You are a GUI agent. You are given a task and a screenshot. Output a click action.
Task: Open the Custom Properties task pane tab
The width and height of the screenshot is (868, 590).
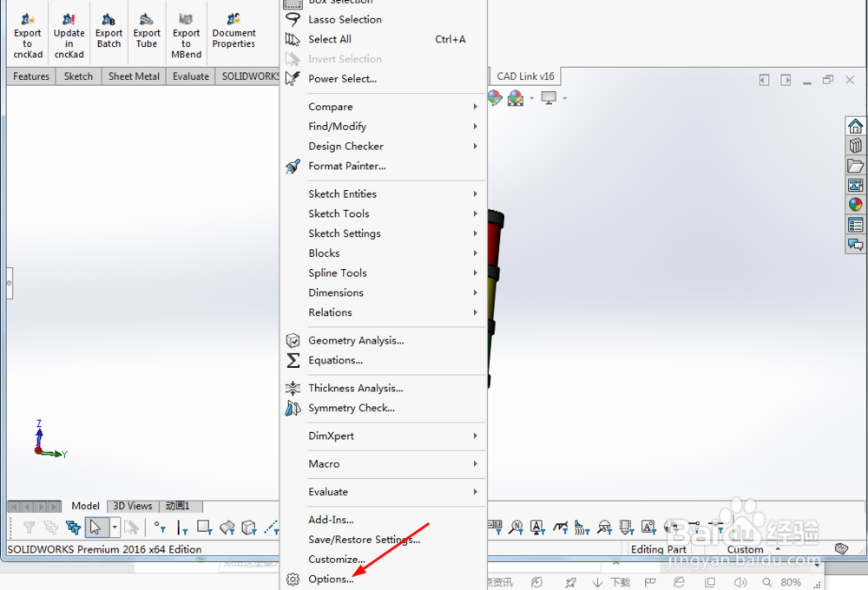click(x=855, y=225)
